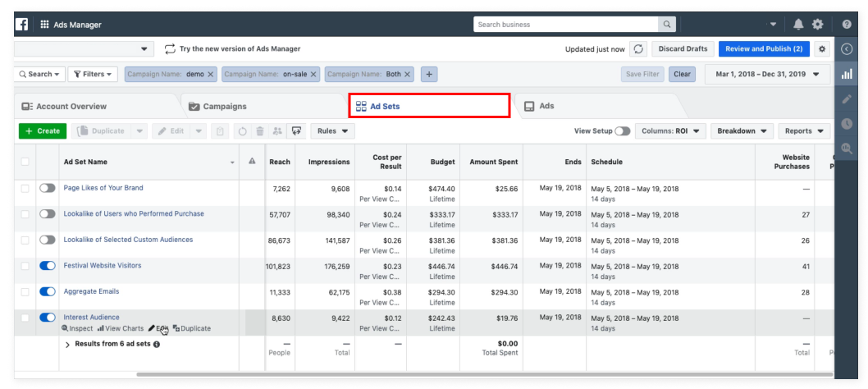Click the export share toolbar icon
868x389 pixels.
click(x=297, y=131)
